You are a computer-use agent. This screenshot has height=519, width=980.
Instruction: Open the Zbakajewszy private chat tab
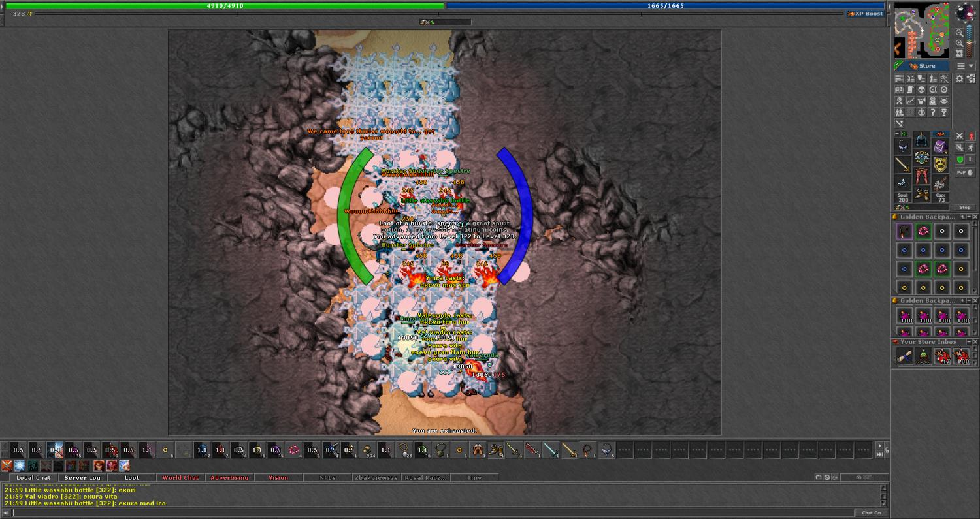[x=376, y=478]
